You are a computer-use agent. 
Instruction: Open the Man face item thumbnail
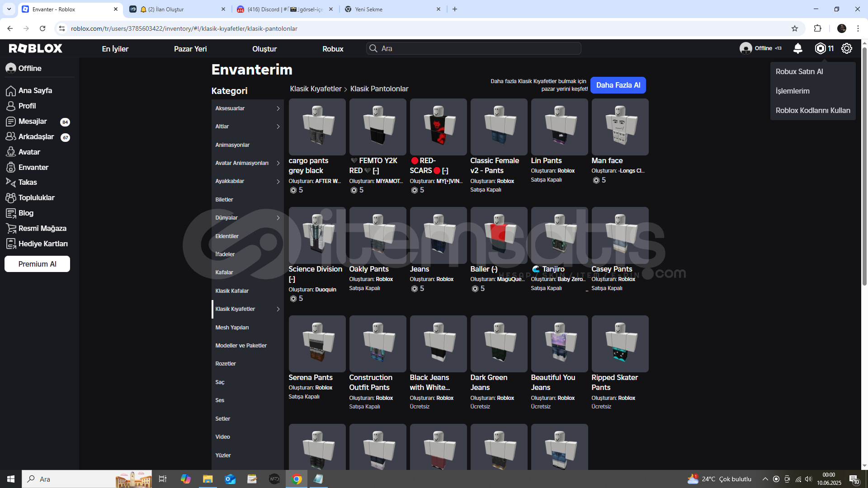pyautogui.click(x=620, y=127)
